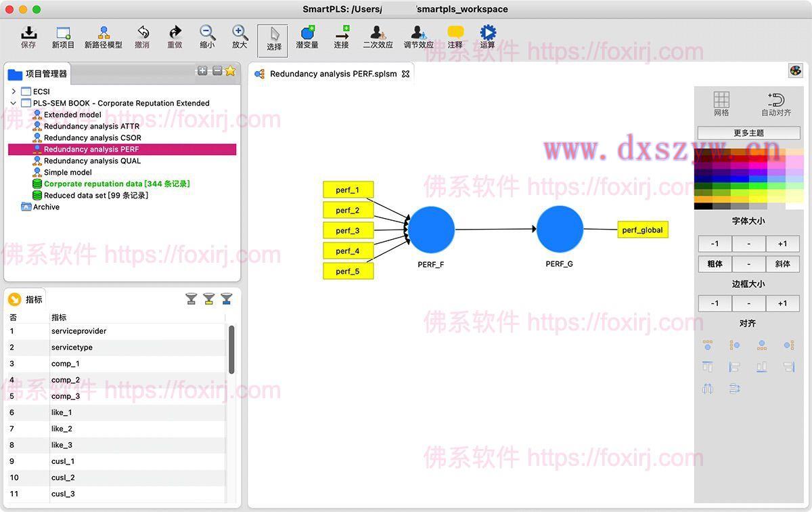The width and height of the screenshot is (812, 512).
Task: Toggle 斜体 italic text
Action: (x=782, y=264)
